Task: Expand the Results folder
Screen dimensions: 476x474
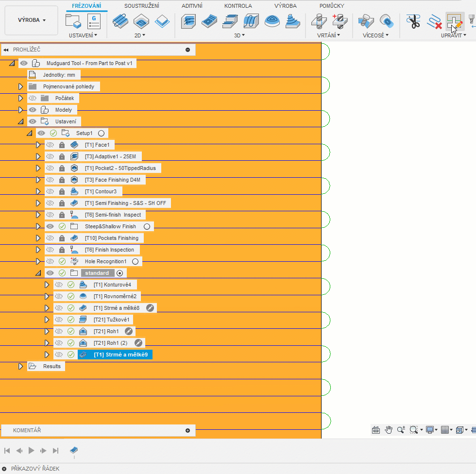Action: click(20, 366)
